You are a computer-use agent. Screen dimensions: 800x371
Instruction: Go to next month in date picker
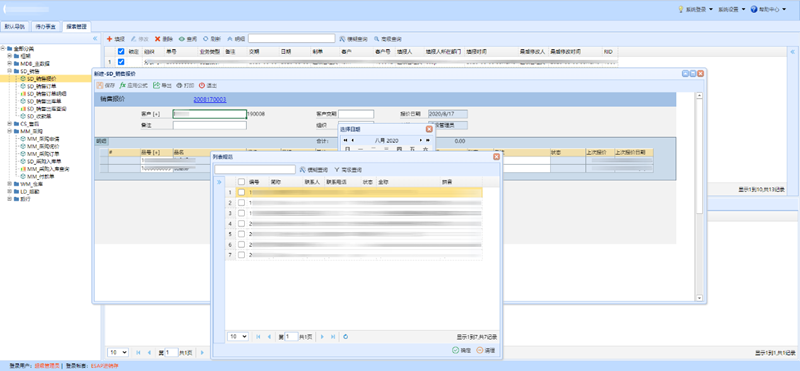[421, 140]
